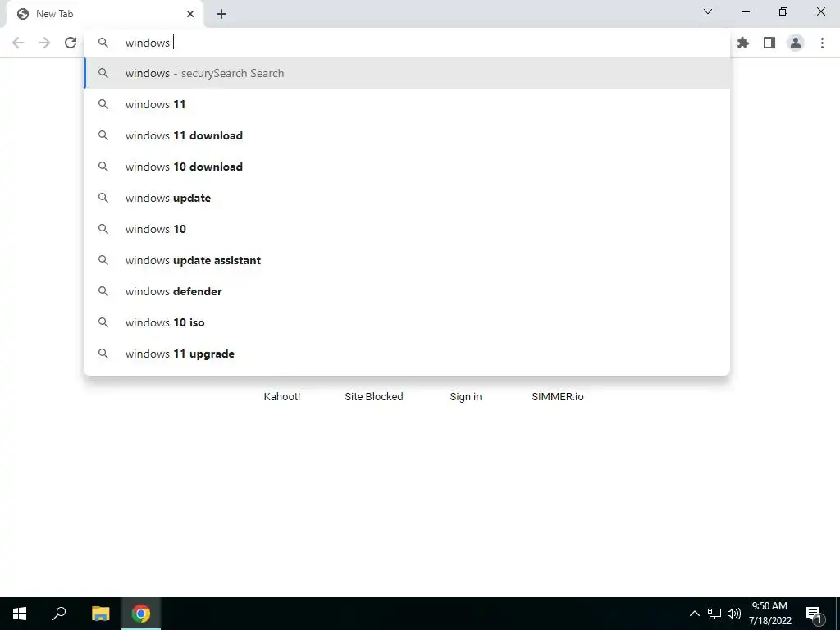
Task: Minimize the Chrome window
Action: pyautogui.click(x=745, y=11)
